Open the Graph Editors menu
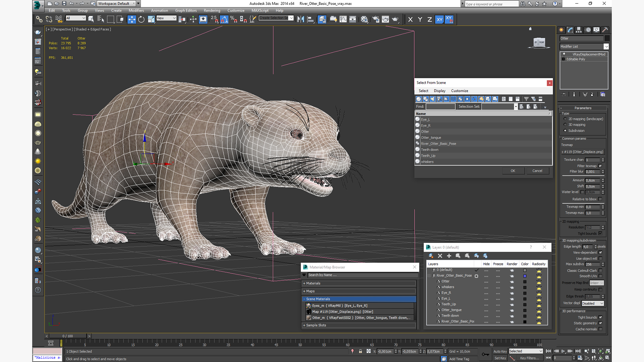 pyautogui.click(x=186, y=10)
